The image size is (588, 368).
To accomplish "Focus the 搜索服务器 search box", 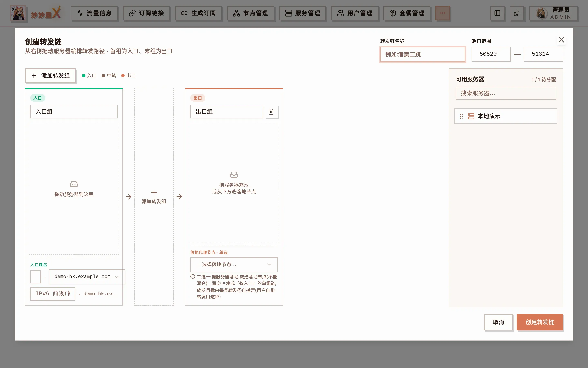I will (506, 93).
